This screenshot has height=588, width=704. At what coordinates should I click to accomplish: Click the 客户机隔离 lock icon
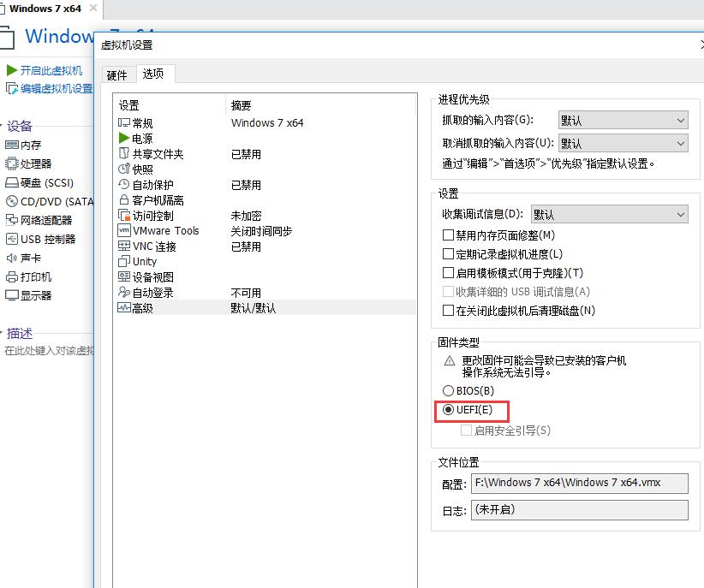(124, 199)
